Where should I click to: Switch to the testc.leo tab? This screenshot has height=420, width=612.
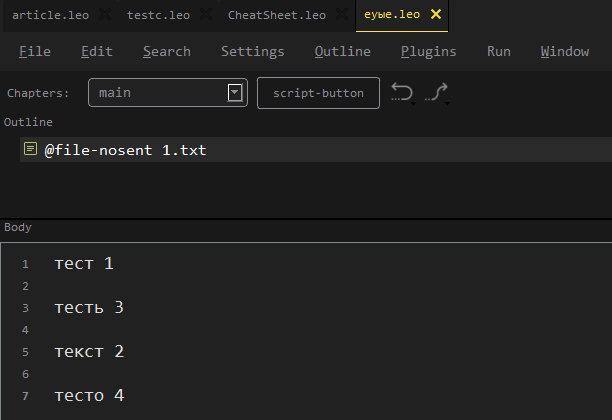tap(158, 15)
